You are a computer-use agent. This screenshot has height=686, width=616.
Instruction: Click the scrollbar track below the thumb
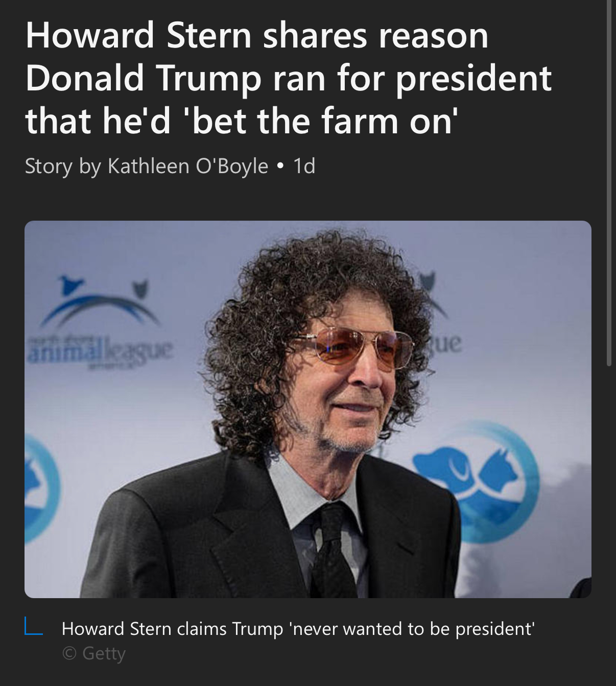click(608, 526)
